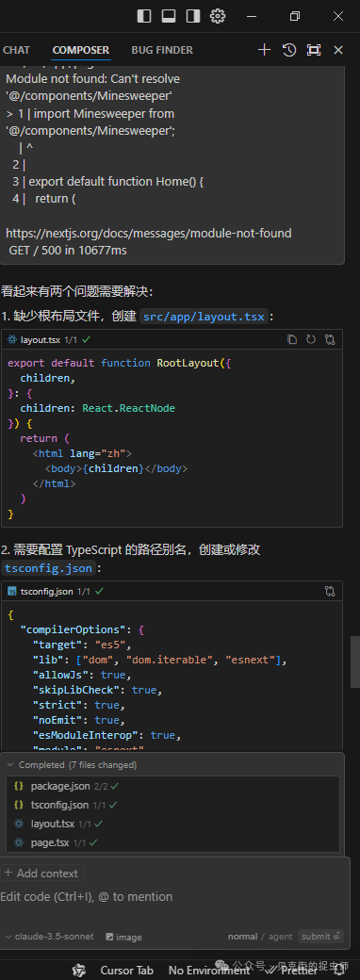Click the inline tsconfig.json code reference
This screenshot has height=980, width=360.
49,568
